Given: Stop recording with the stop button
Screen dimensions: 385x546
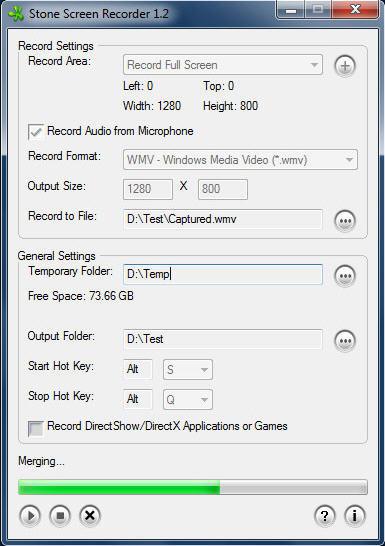Looking at the screenshot, I should click(60, 515).
